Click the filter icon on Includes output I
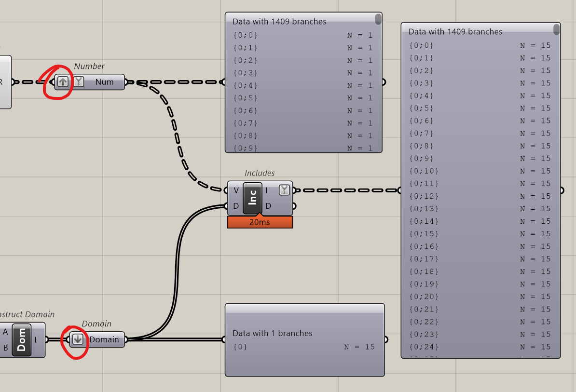 click(284, 190)
